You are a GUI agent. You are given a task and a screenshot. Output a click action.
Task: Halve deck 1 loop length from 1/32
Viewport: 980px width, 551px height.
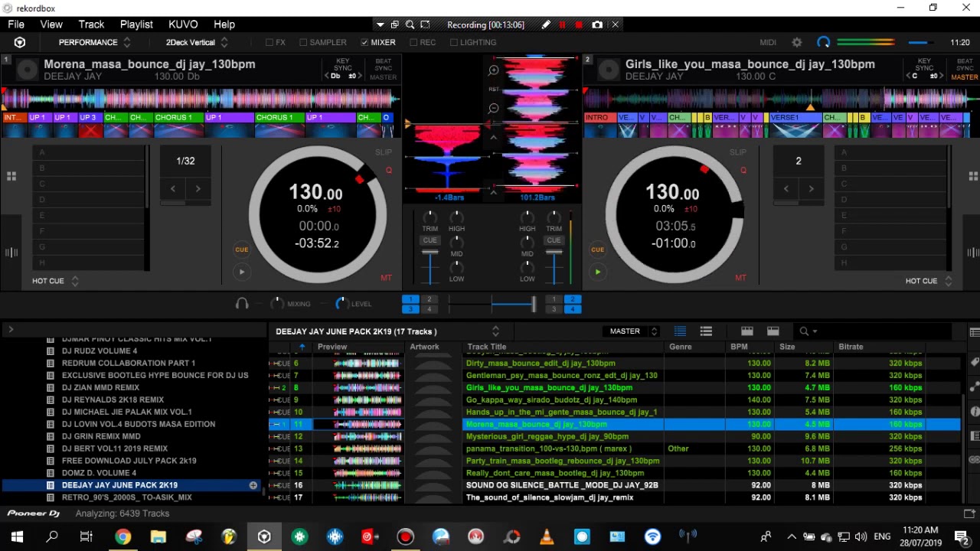(173, 188)
